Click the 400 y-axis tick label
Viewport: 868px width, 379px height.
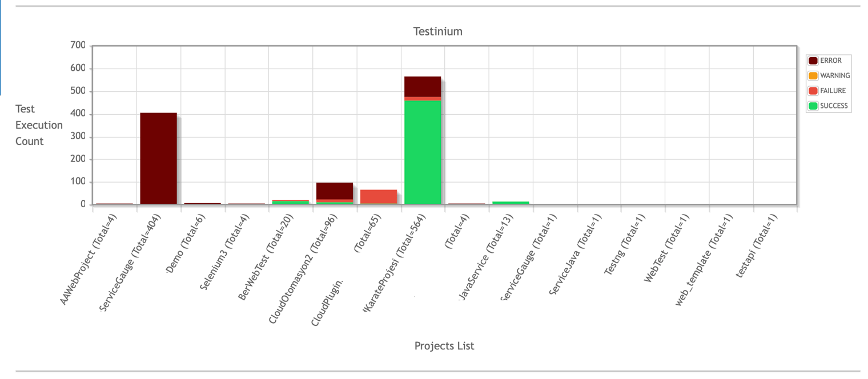[78, 114]
